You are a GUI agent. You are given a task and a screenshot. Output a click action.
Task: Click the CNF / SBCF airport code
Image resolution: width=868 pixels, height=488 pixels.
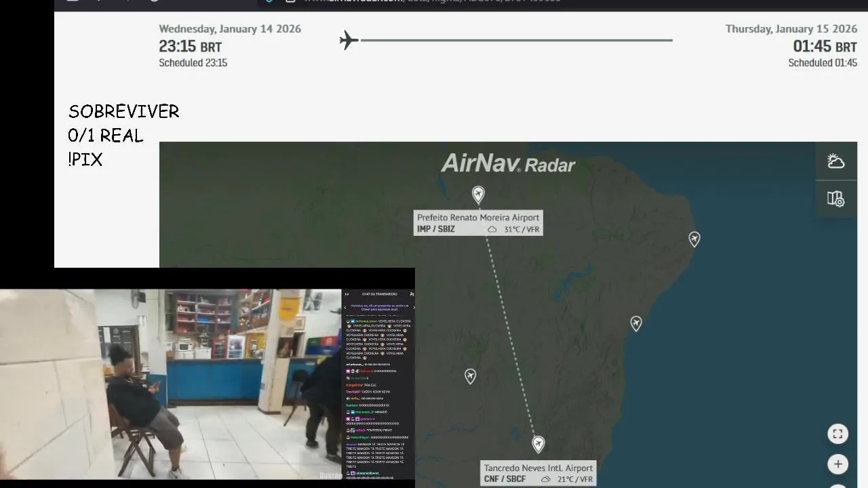tap(505, 479)
